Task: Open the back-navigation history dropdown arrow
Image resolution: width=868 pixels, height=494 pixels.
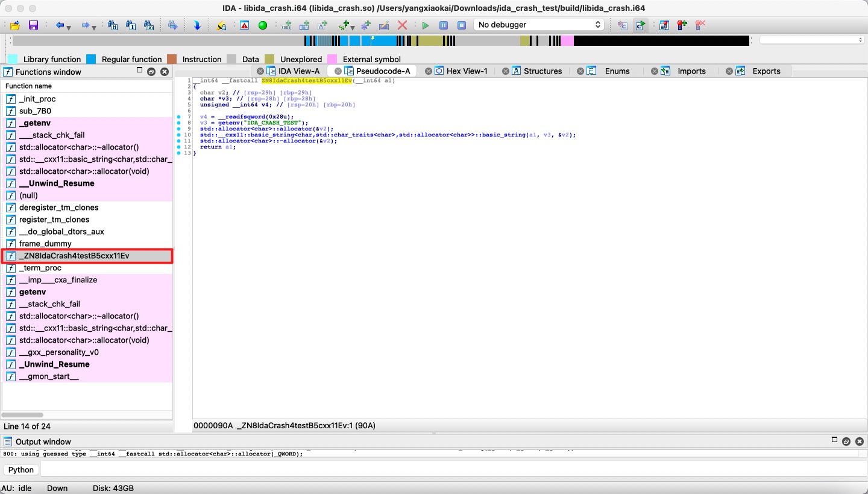Action: point(69,27)
